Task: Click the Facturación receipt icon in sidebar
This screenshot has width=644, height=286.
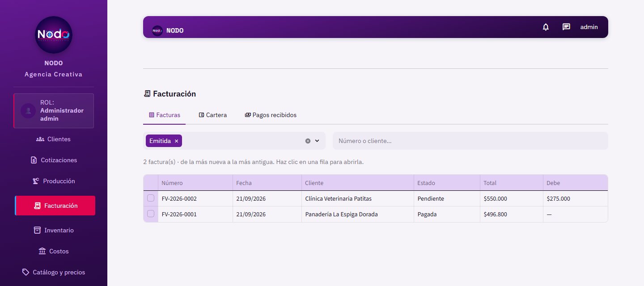Action: click(37, 206)
